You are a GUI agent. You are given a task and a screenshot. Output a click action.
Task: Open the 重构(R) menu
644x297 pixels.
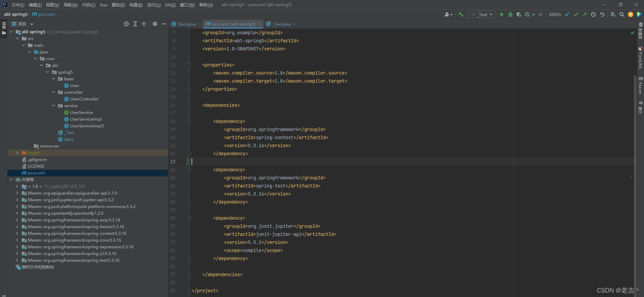tap(118, 5)
